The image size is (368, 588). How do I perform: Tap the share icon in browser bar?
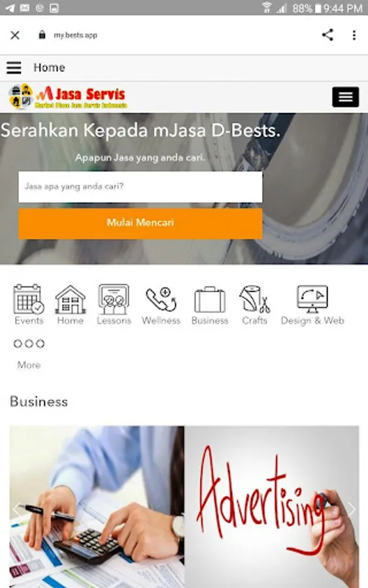327,35
